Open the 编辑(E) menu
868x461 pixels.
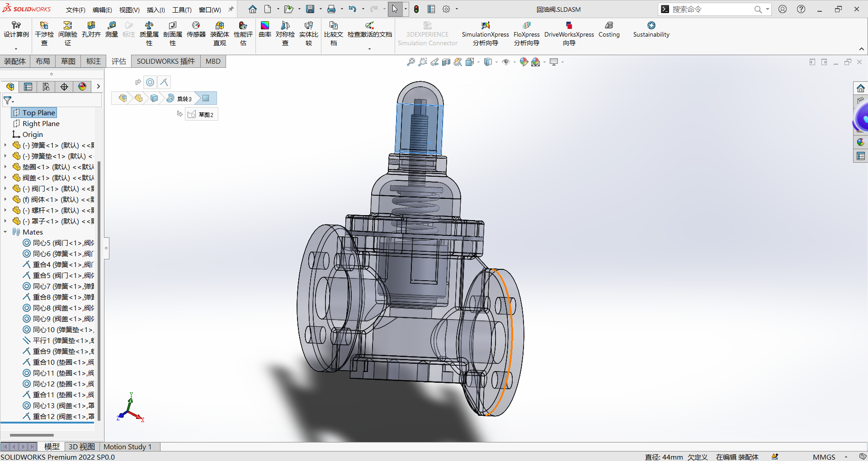click(x=102, y=9)
